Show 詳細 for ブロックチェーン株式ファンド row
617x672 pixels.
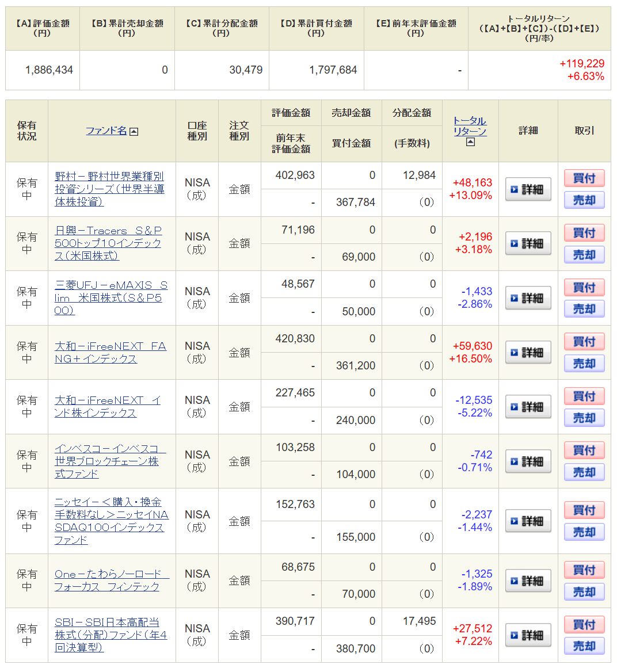pyautogui.click(x=528, y=461)
